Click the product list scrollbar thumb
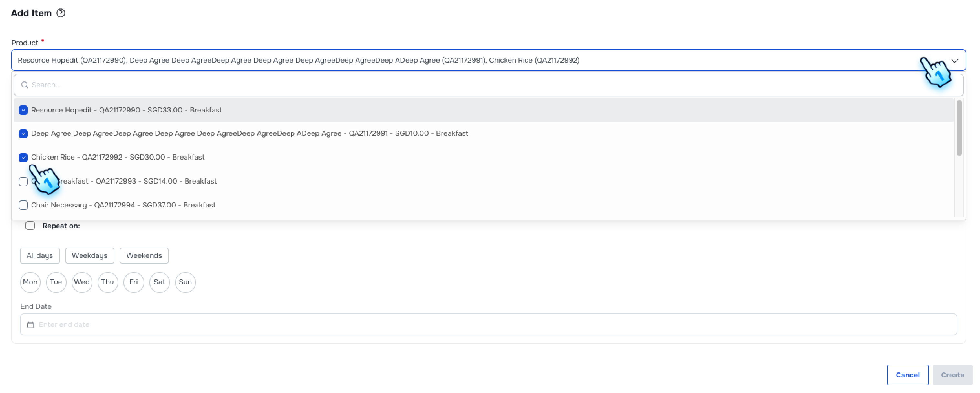This screenshot has height=393, width=980. tap(959, 127)
